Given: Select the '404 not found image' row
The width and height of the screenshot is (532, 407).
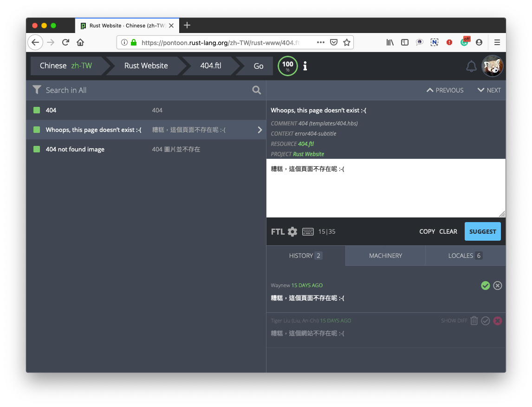Looking at the screenshot, I should pos(146,149).
